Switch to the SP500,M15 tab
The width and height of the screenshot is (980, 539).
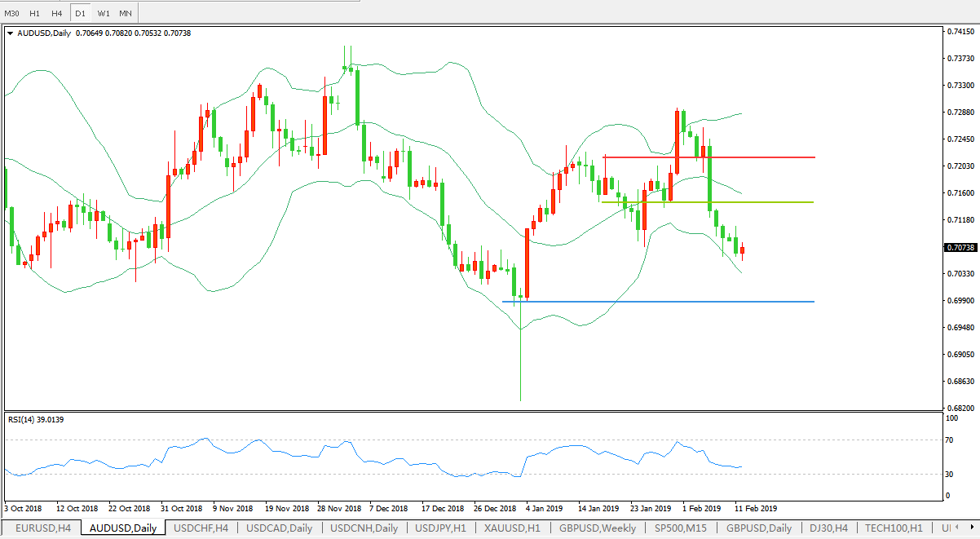(681, 528)
